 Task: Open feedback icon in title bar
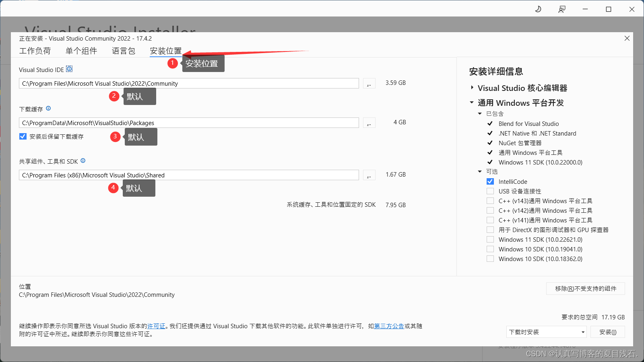561,9
